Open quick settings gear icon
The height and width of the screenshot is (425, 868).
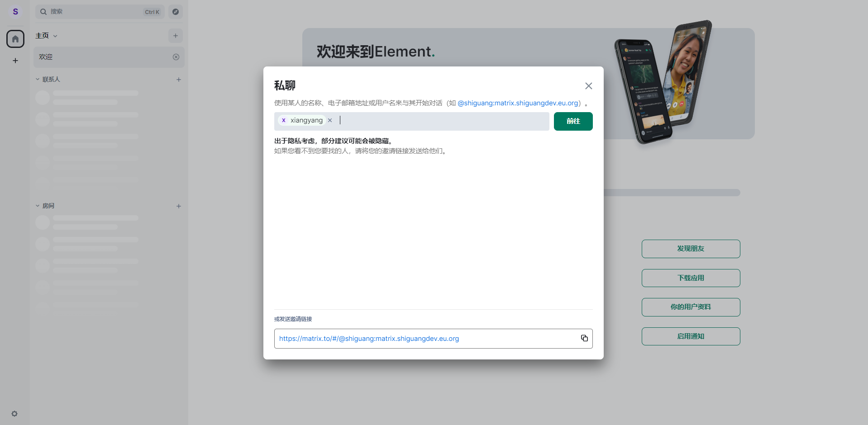pos(14,414)
